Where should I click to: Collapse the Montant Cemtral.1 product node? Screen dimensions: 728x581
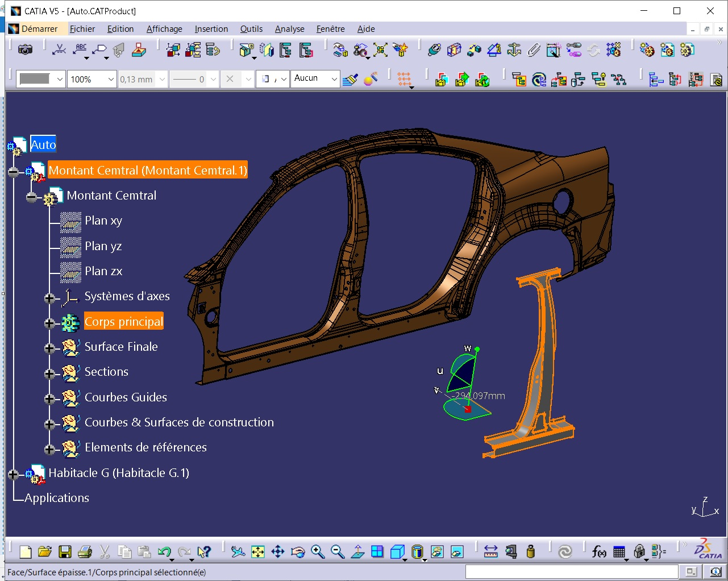pos(14,172)
